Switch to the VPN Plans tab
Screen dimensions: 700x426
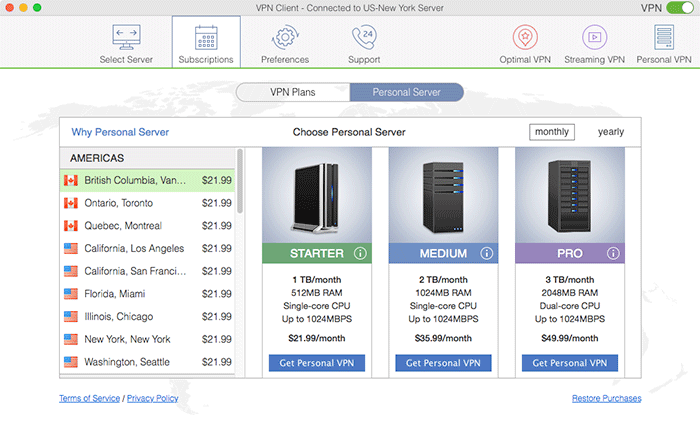tap(293, 92)
